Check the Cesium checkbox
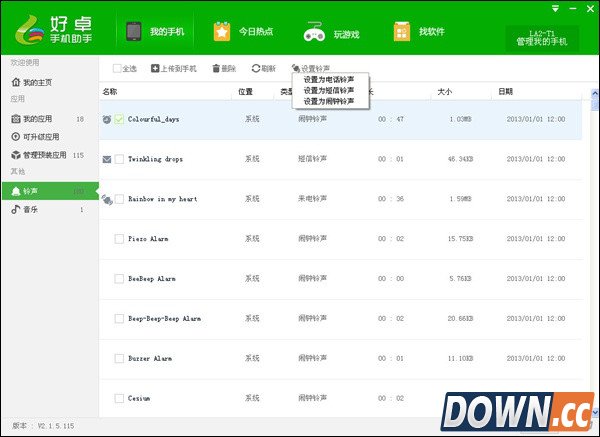This screenshot has width=600, height=437. [119, 398]
